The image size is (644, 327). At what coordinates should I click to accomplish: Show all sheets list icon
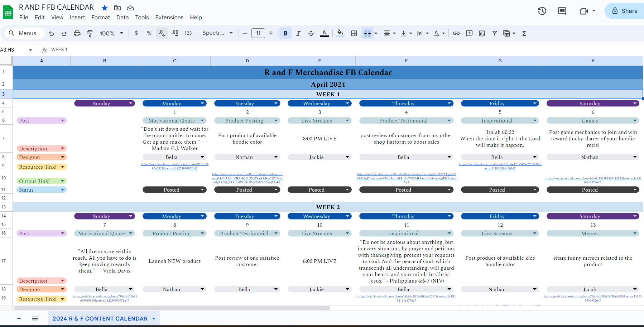pos(35,318)
